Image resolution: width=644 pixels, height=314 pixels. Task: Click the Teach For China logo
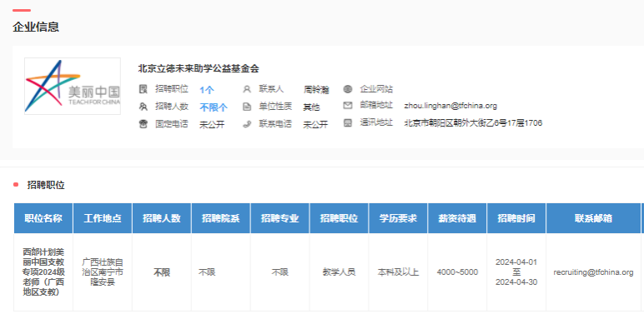pyautogui.click(x=73, y=86)
